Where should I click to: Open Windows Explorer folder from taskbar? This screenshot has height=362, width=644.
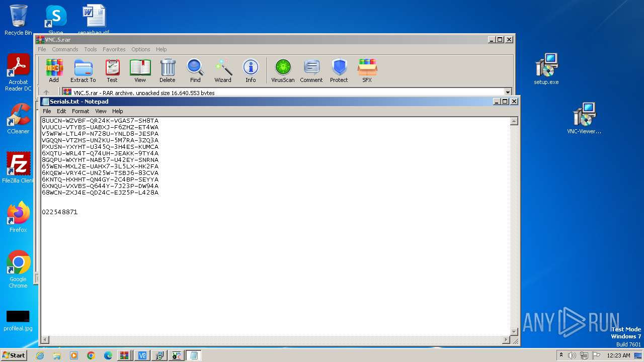(x=57, y=355)
